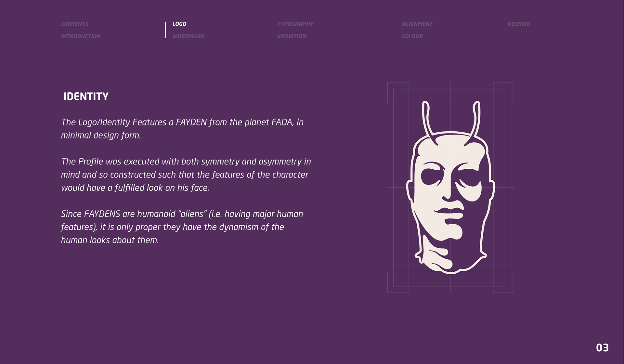Jump to the Wordmark section
Viewport: 624px width, 364px height.
[188, 36]
